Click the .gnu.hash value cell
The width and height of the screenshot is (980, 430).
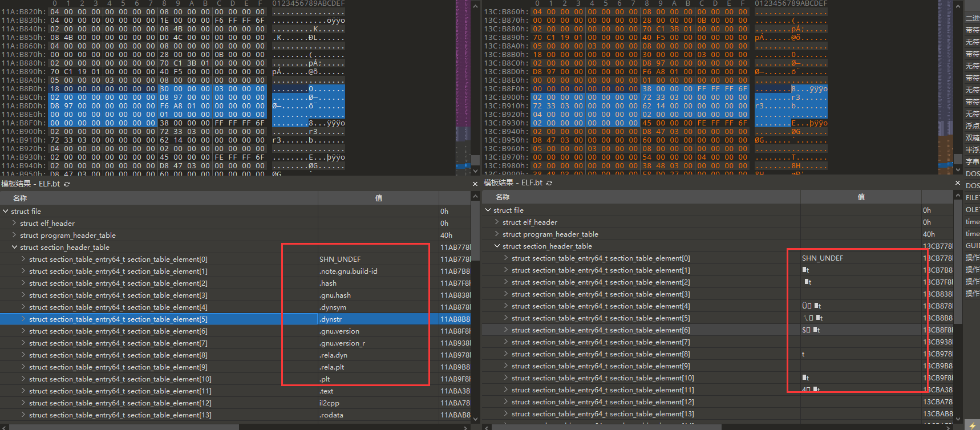pyautogui.click(x=378, y=295)
